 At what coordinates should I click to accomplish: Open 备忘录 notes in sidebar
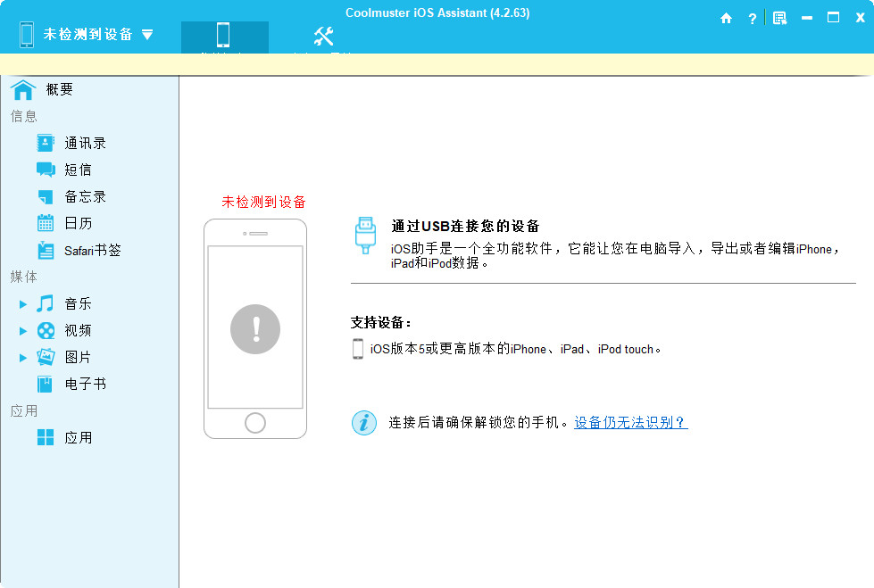click(86, 196)
